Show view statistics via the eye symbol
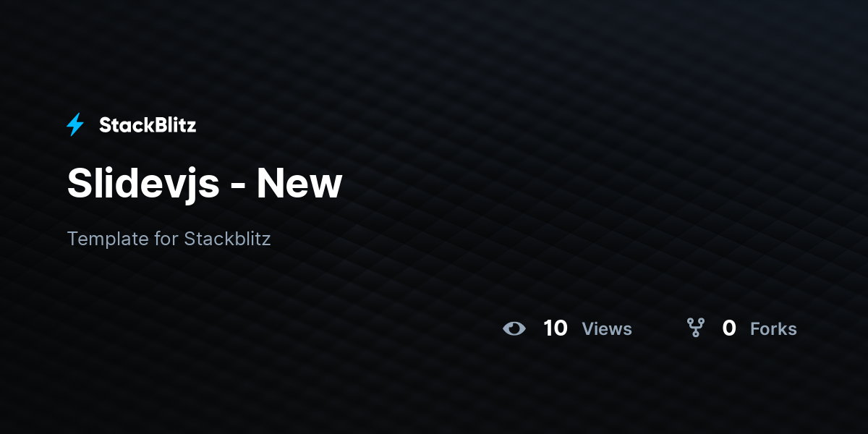Image resolution: width=868 pixels, height=434 pixels. pos(514,328)
